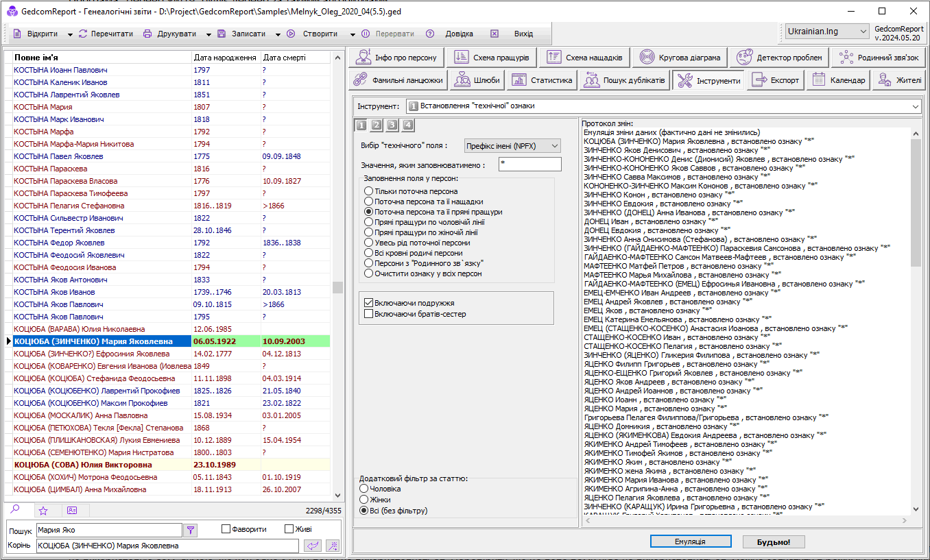Switch to the Календар tab

click(x=838, y=80)
